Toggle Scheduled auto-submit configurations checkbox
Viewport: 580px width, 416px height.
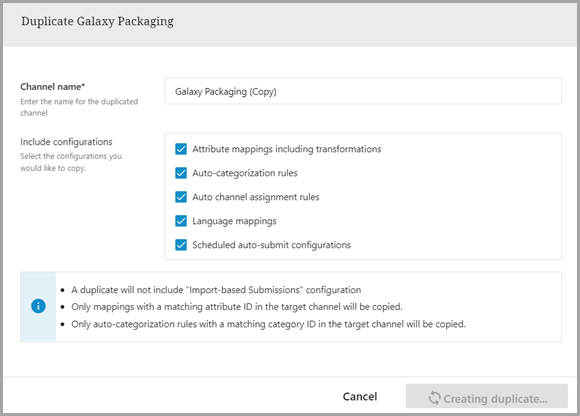click(181, 245)
